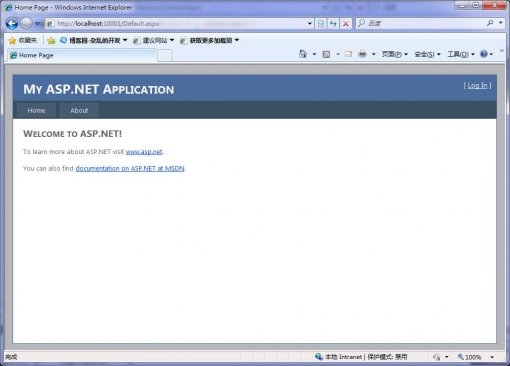This screenshot has height=366, width=510.
Task: Select the Home Page browser tab
Action: (x=81, y=55)
